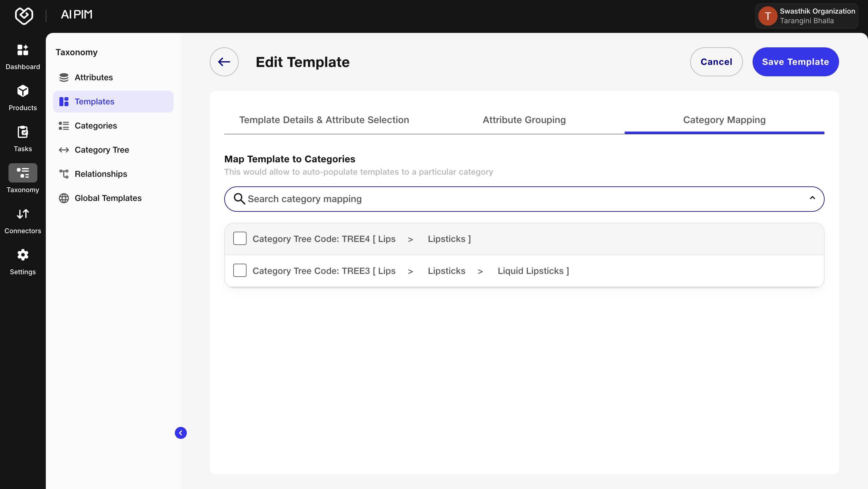Open Templates in Taxonomy menu
This screenshot has height=489, width=868.
coord(113,101)
